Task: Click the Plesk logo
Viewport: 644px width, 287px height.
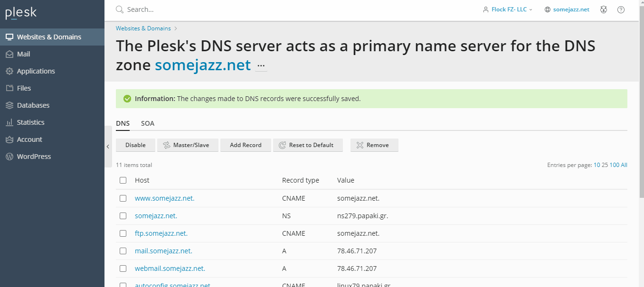Action: 21,13
